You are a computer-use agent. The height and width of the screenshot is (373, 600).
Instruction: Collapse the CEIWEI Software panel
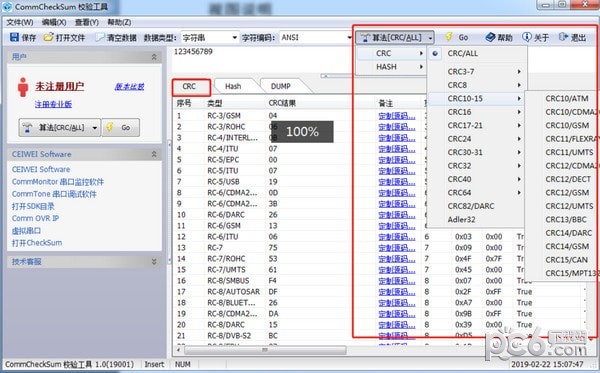154,154
